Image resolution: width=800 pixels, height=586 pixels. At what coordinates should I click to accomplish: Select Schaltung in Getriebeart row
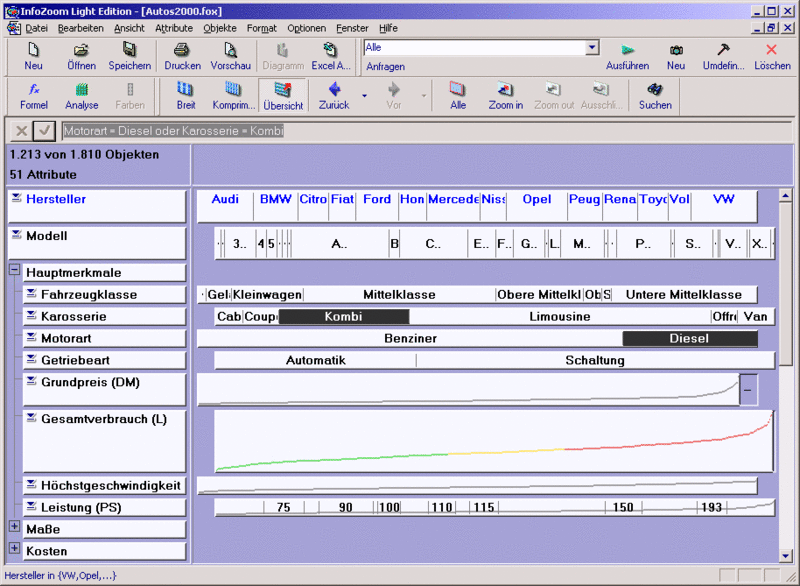595,361
